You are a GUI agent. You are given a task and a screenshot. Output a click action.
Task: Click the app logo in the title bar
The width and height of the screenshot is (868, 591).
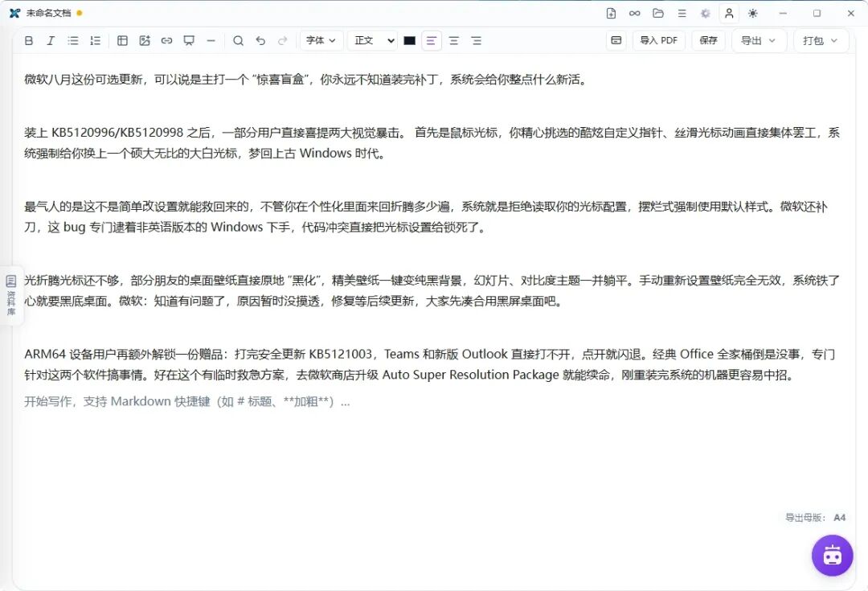(15, 14)
